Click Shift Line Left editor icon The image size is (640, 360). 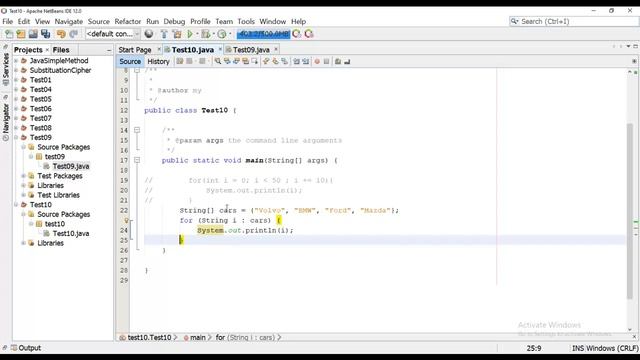coord(296,61)
